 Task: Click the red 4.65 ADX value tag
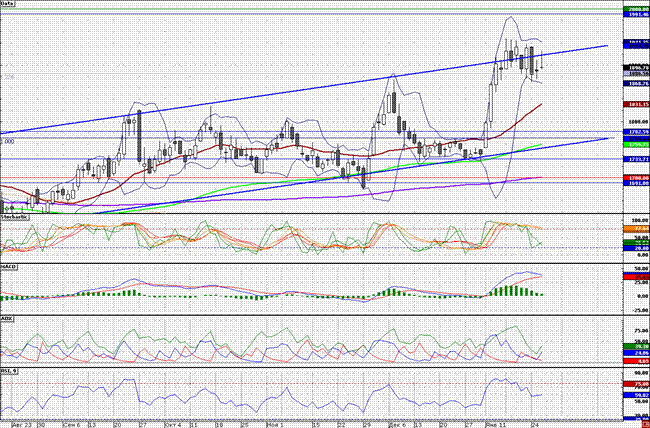636,361
